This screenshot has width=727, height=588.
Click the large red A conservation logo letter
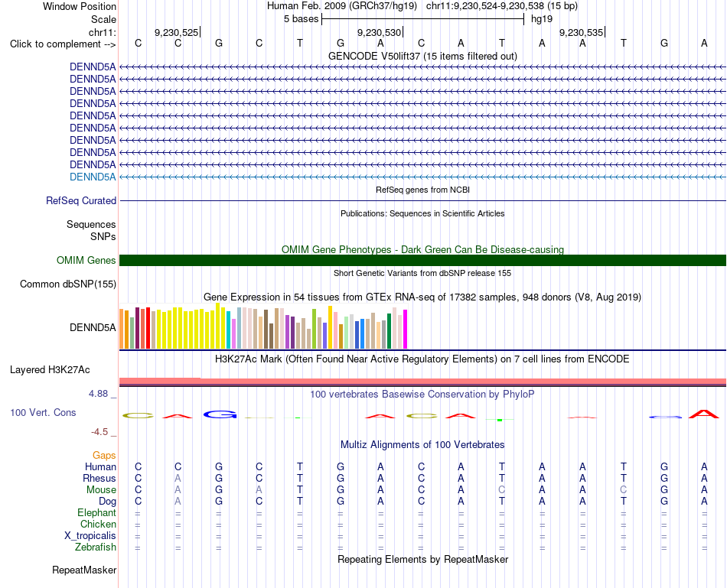pyautogui.click(x=704, y=414)
